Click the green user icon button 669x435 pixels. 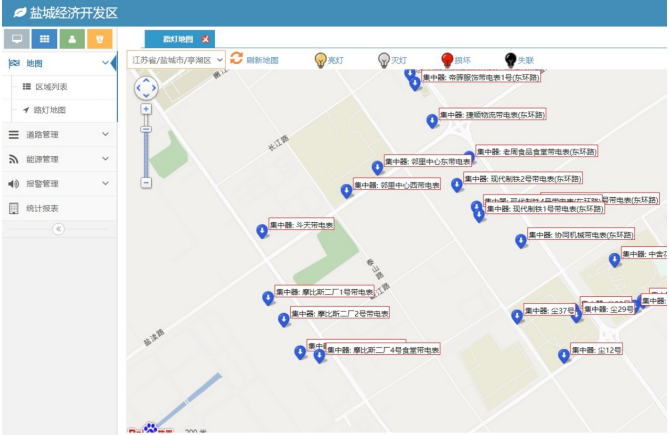tap(71, 39)
